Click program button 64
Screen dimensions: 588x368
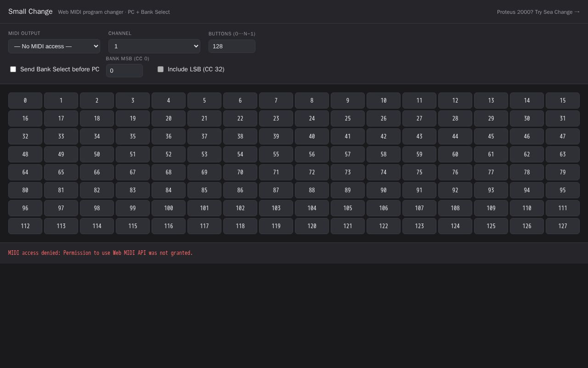pyautogui.click(x=25, y=172)
